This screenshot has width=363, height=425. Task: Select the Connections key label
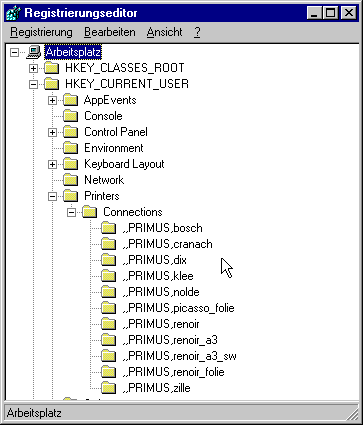tap(133, 212)
